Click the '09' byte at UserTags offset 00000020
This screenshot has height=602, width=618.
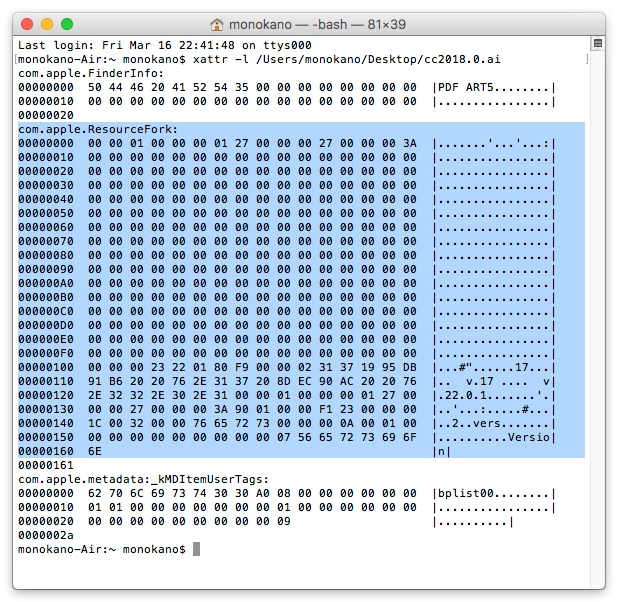283,521
